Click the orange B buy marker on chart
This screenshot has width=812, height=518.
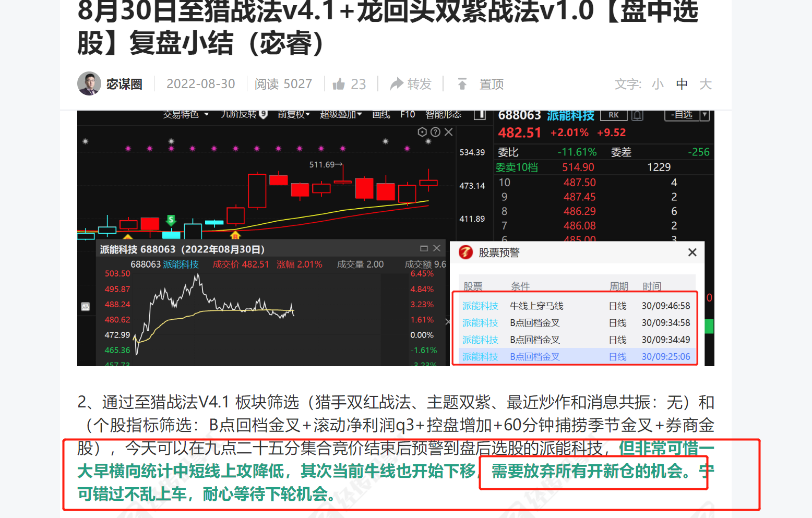tap(235, 235)
